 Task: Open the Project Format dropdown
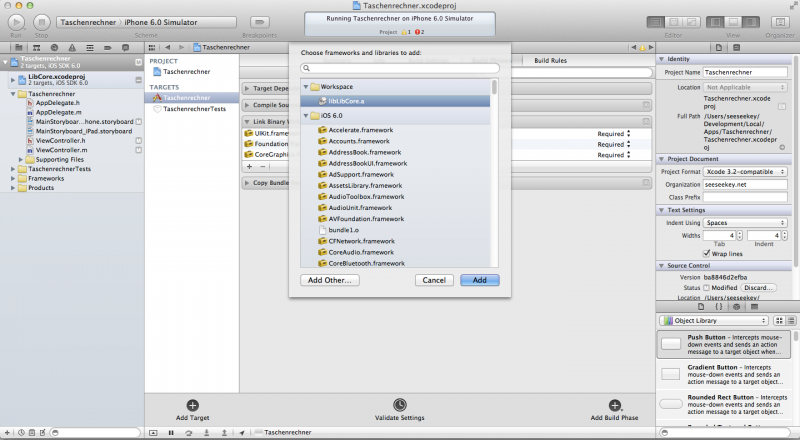(x=744, y=171)
